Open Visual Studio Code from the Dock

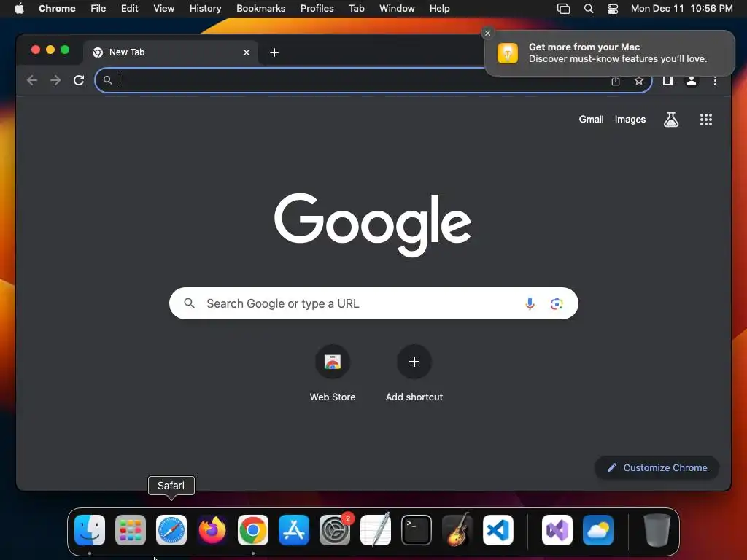498,530
